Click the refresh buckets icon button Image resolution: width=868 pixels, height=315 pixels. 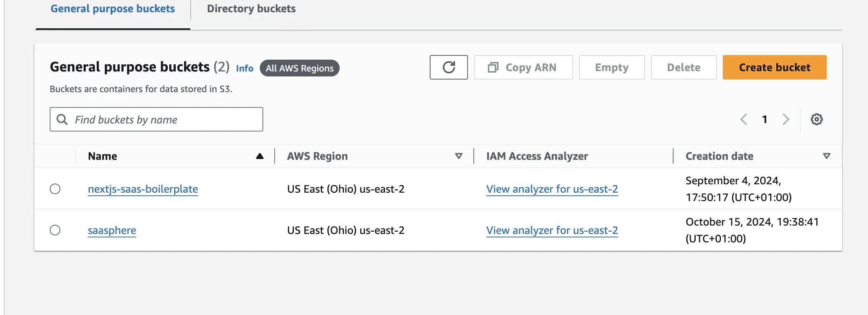449,67
